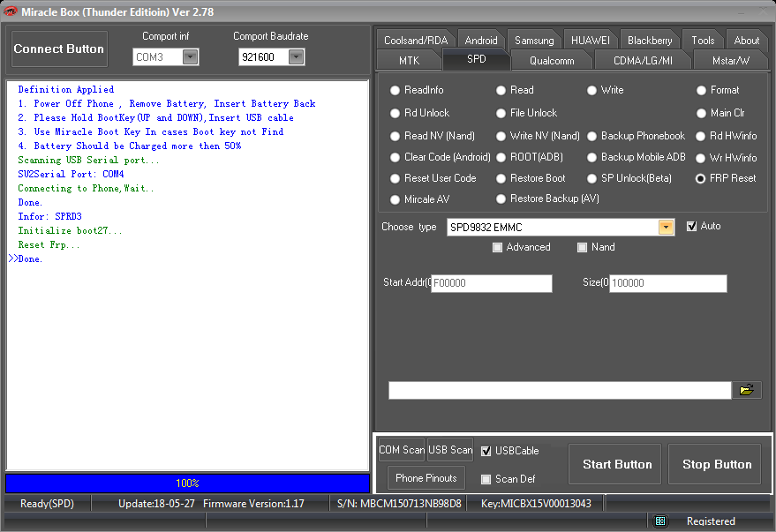
Task: Select Write NV (Nand) option
Action: [x=501, y=136]
